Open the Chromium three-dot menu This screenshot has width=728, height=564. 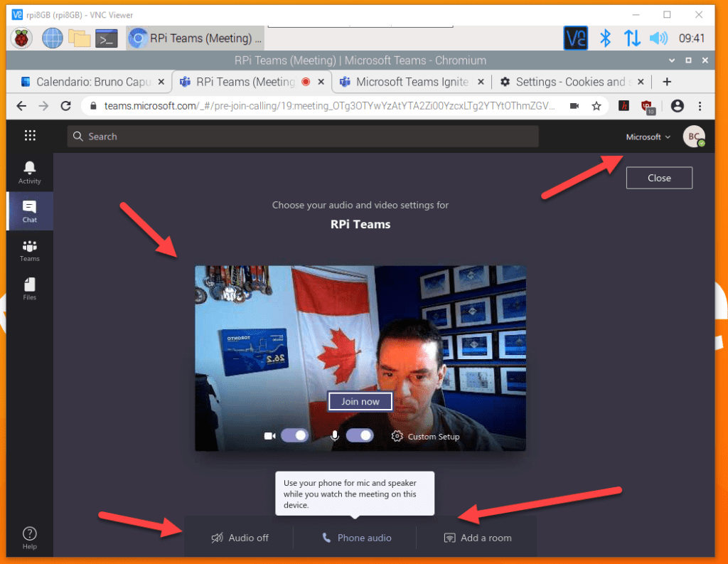click(700, 106)
